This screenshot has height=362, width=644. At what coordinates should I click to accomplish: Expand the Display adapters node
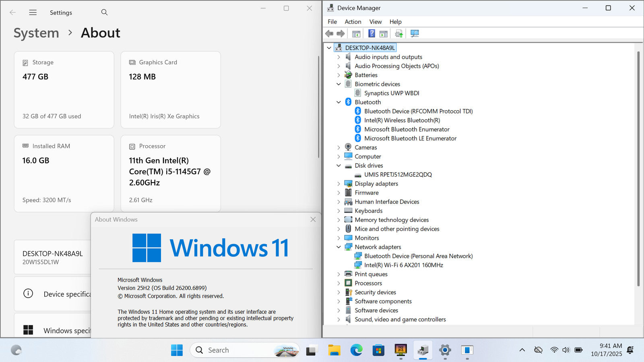(x=339, y=184)
